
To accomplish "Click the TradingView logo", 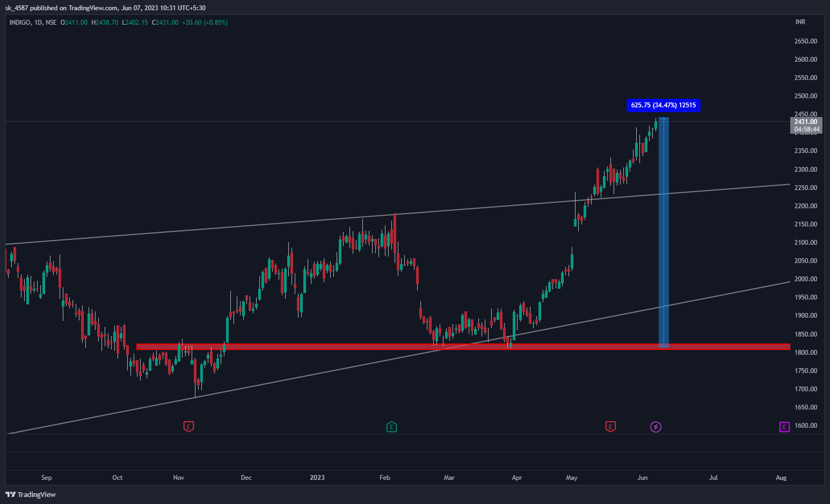I will (31, 494).
